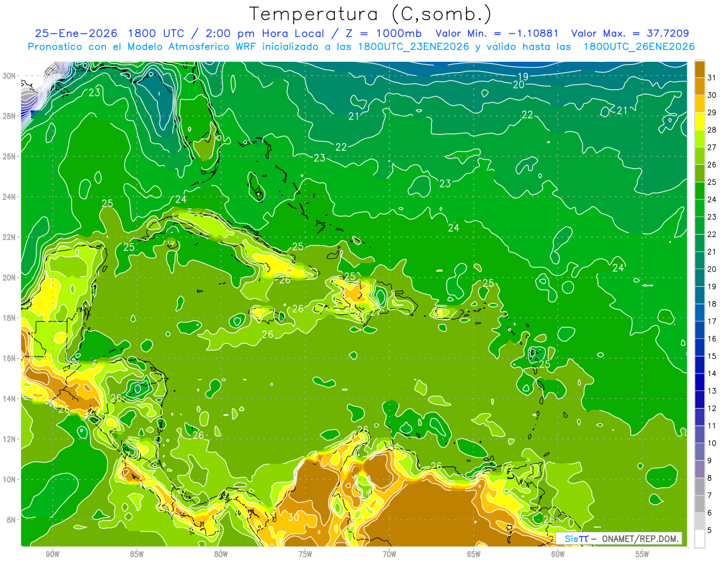This screenshot has height=562, width=728.
Task: Click the brown swatch above 31 on scale
Action: [x=699, y=69]
